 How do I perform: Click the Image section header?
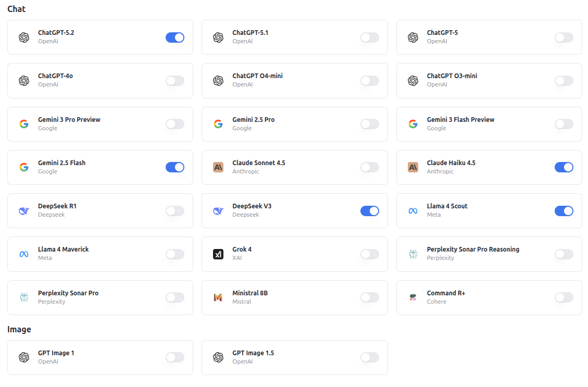click(x=19, y=329)
